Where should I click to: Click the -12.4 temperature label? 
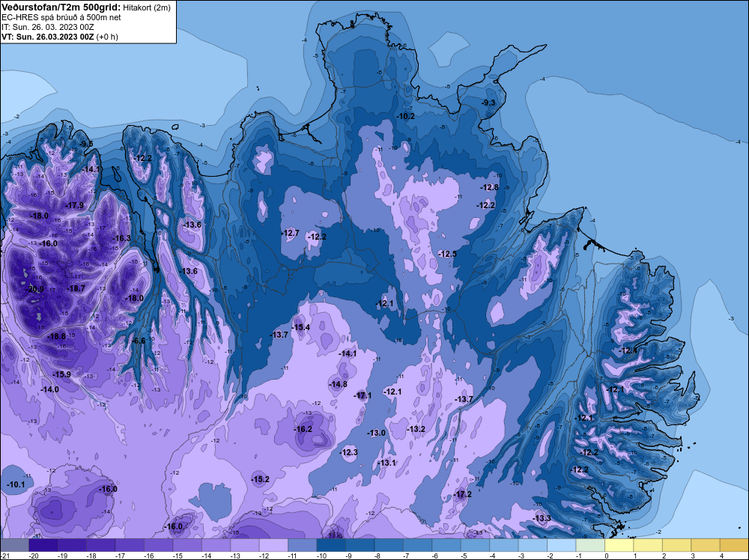click(628, 350)
